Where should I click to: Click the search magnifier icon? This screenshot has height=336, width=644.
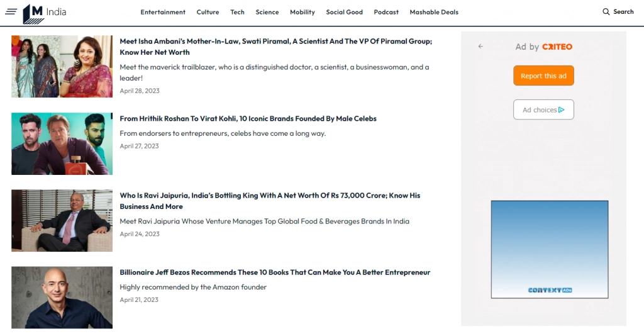[606, 12]
